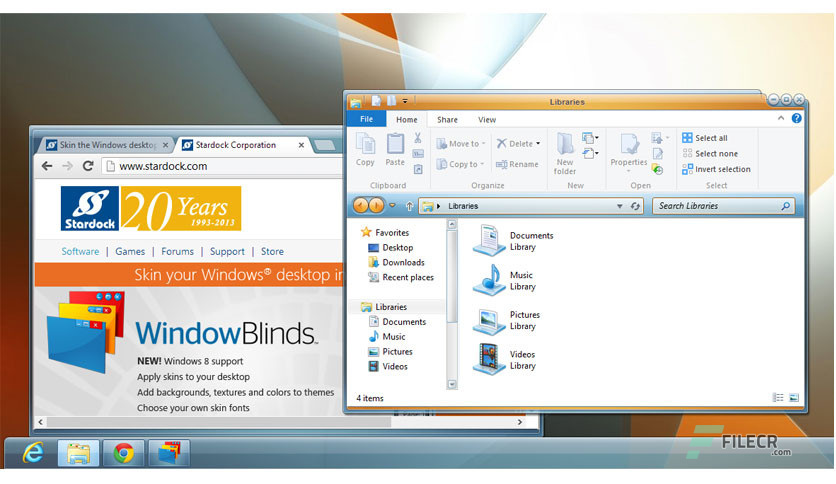Select Recent places under Favorites
This screenshot has width=836, height=484.
(x=401, y=277)
